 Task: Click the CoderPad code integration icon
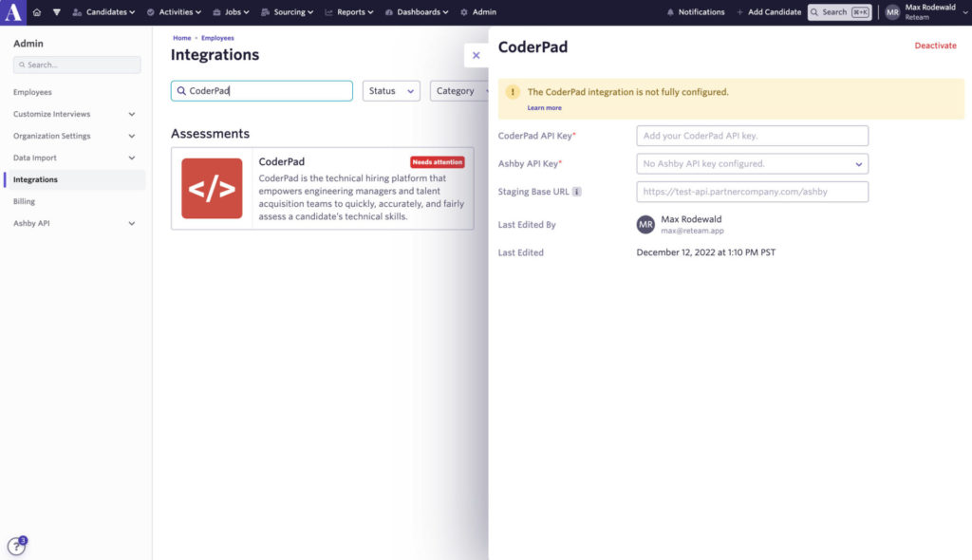click(211, 187)
